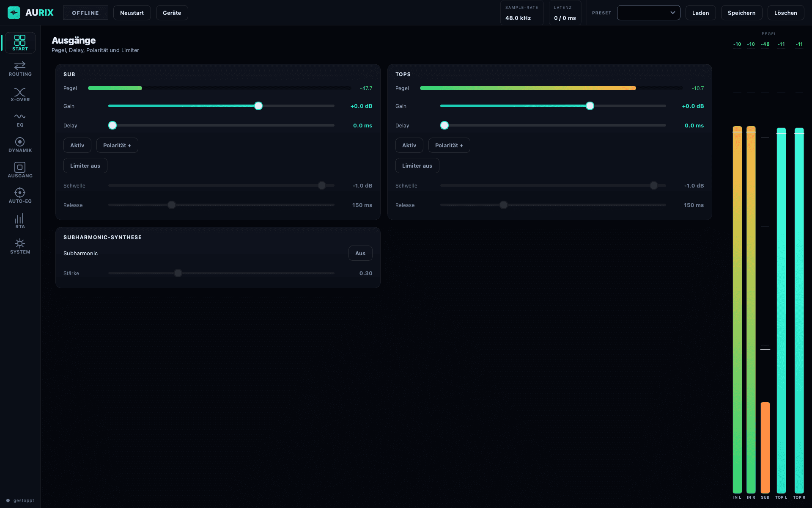This screenshot has height=508, width=812.
Task: Open the Dynamik circle icon
Action: [x=20, y=142]
